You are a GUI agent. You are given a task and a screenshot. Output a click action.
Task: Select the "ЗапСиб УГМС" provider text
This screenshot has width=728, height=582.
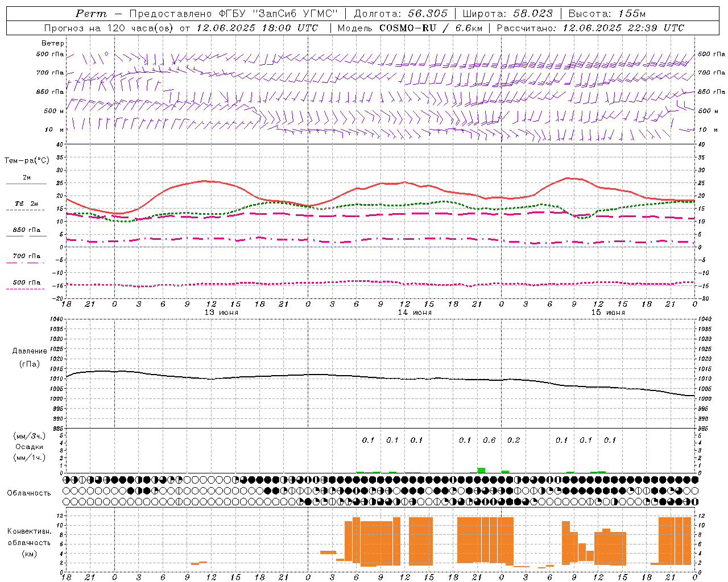(x=295, y=14)
